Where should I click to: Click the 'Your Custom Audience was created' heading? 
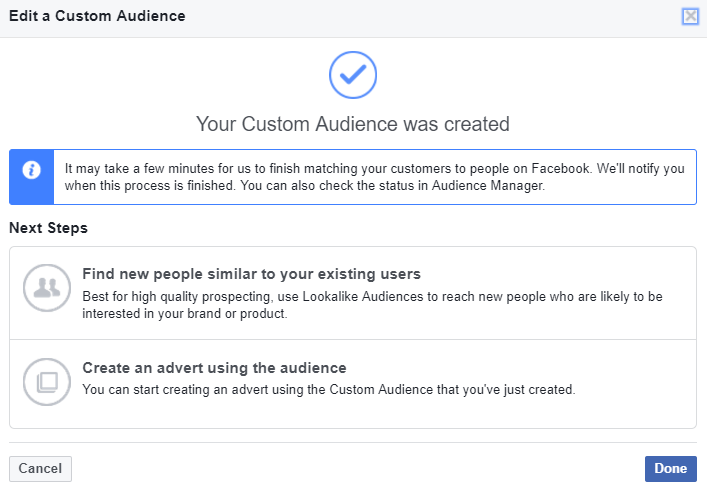tap(353, 125)
